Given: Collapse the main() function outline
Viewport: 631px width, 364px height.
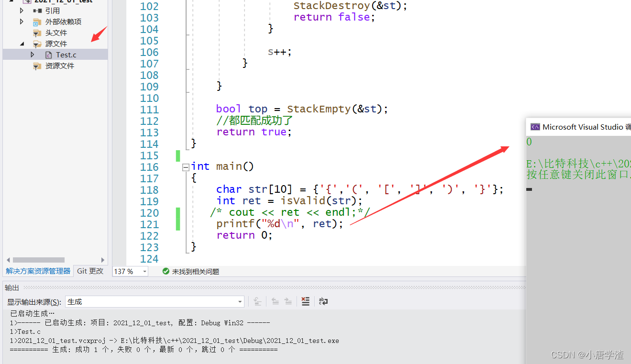Looking at the screenshot, I should coord(186,167).
